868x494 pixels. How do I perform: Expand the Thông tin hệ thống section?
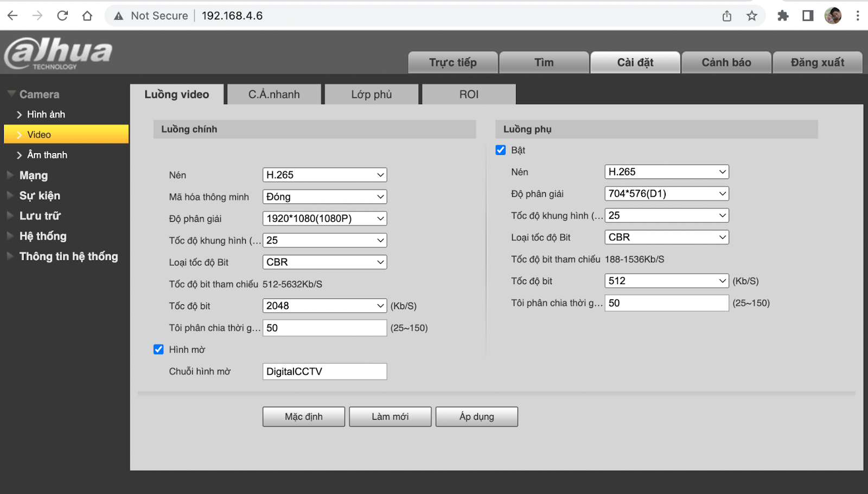click(x=68, y=256)
